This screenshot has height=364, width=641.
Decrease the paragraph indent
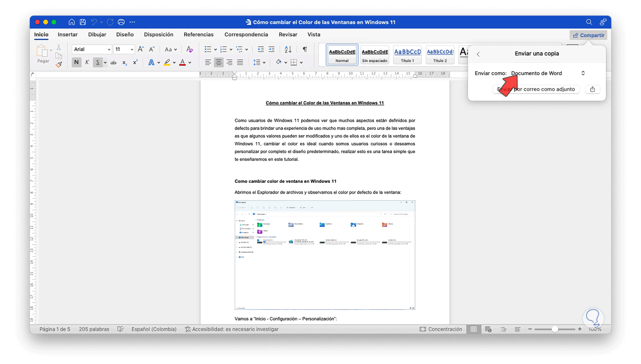point(261,49)
